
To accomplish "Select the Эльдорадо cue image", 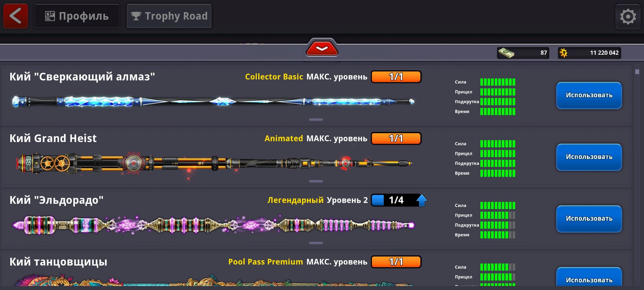I will point(214,225).
